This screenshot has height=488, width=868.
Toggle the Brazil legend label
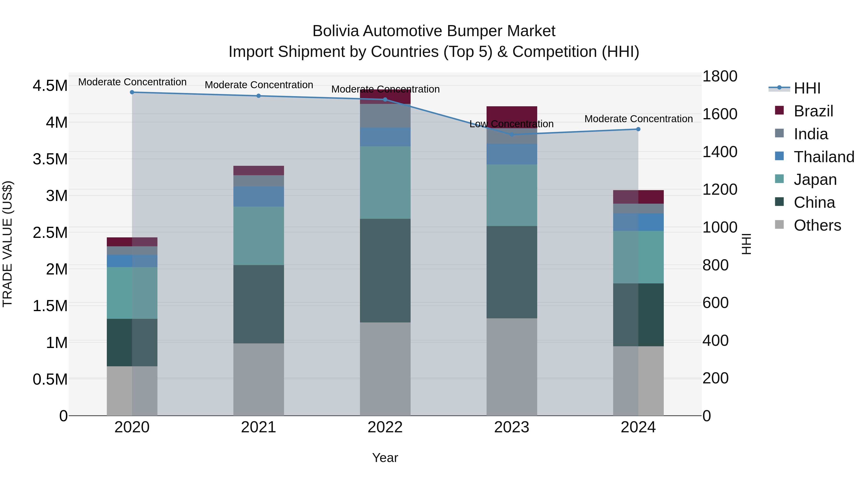point(814,111)
